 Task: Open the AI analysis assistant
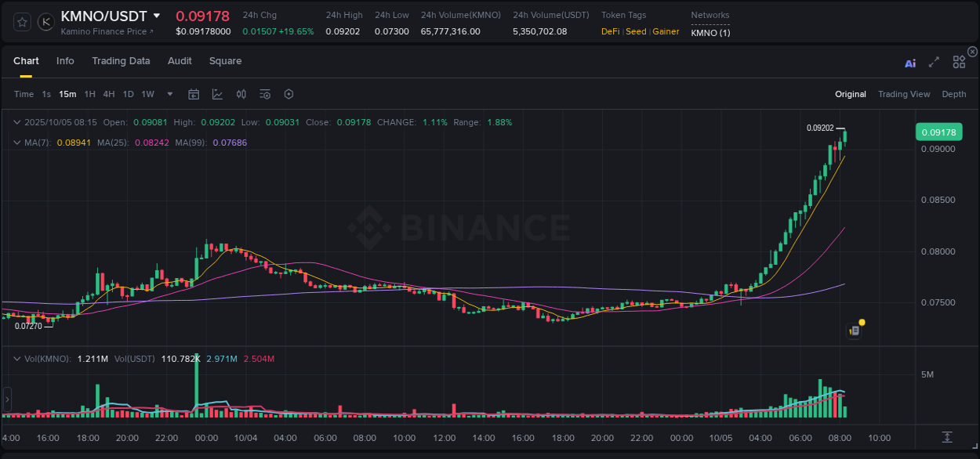coord(909,63)
